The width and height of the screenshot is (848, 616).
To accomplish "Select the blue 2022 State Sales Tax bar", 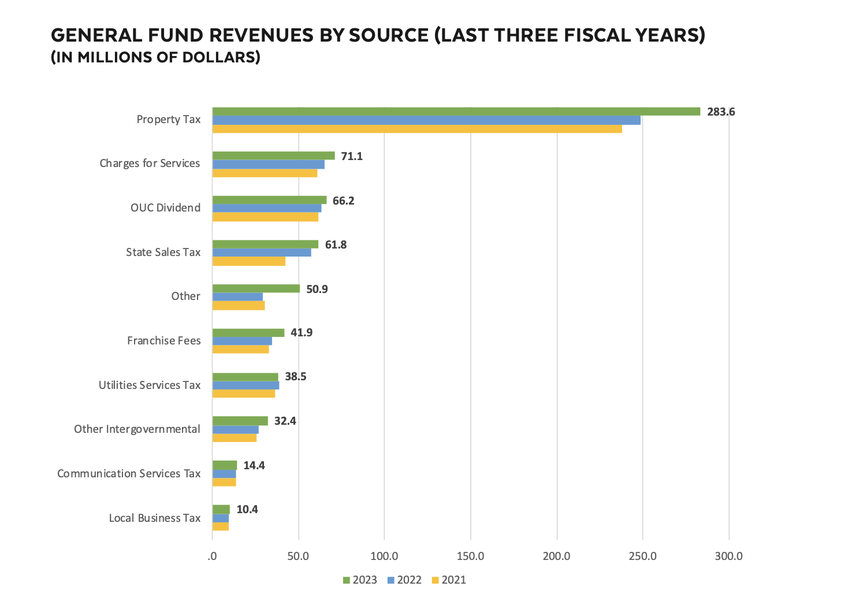I will coord(262,253).
